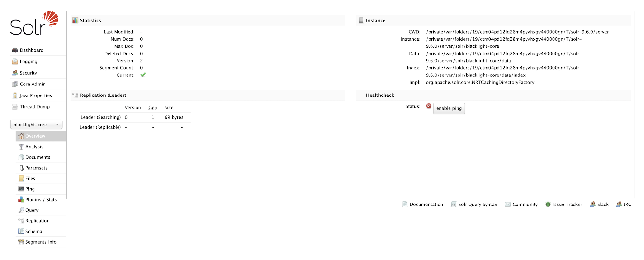
Task: Click the enable ping button
Action: click(449, 108)
